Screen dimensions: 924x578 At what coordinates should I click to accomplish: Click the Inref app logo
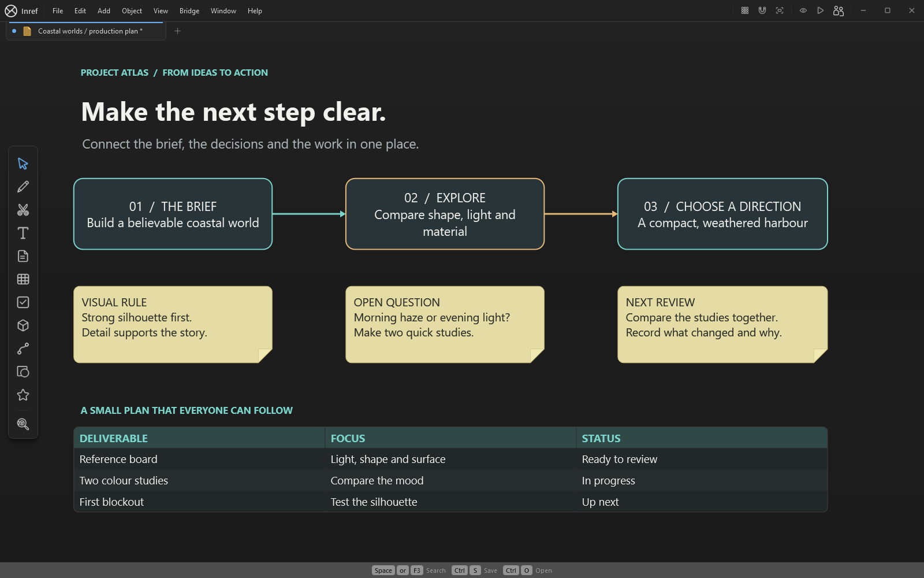pyautogui.click(x=11, y=10)
